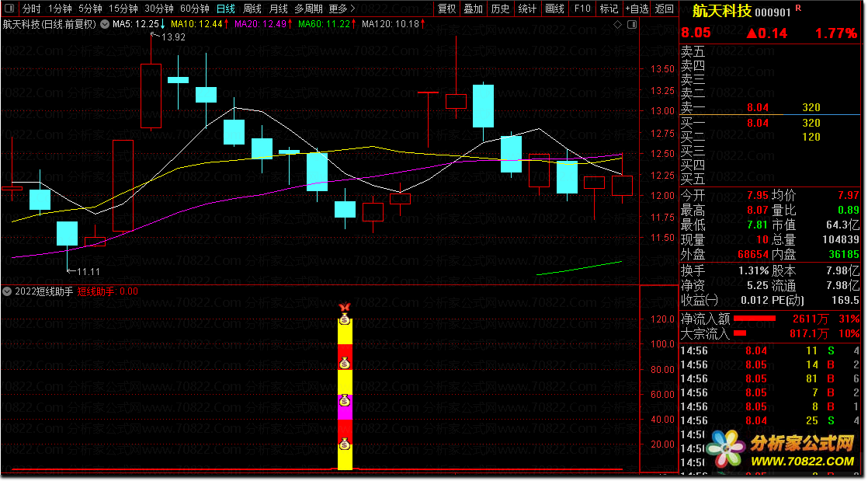The image size is (868, 481).
Task: Select the 月线 monthly chart tab
Action: point(279,9)
